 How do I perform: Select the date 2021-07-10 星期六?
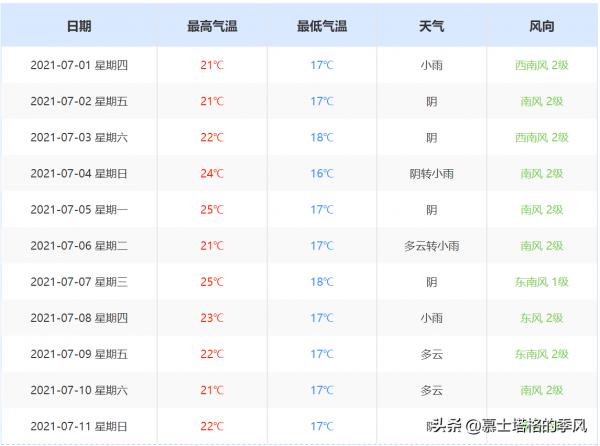click(79, 390)
